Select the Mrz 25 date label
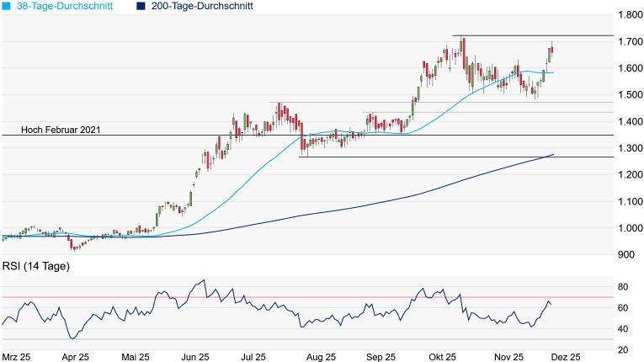The image size is (644, 362). (17, 357)
